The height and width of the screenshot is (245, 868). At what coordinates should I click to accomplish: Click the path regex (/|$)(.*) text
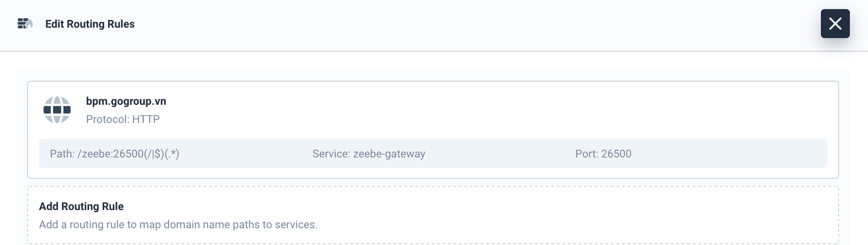[x=162, y=154]
